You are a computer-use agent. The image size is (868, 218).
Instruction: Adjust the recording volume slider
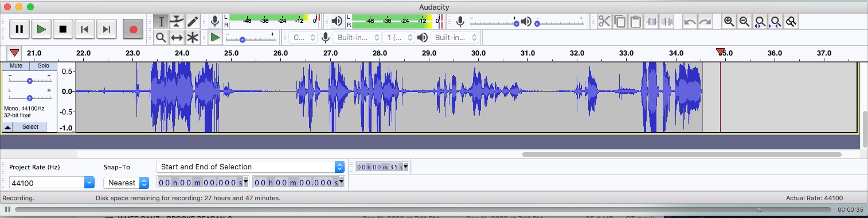pos(494,22)
